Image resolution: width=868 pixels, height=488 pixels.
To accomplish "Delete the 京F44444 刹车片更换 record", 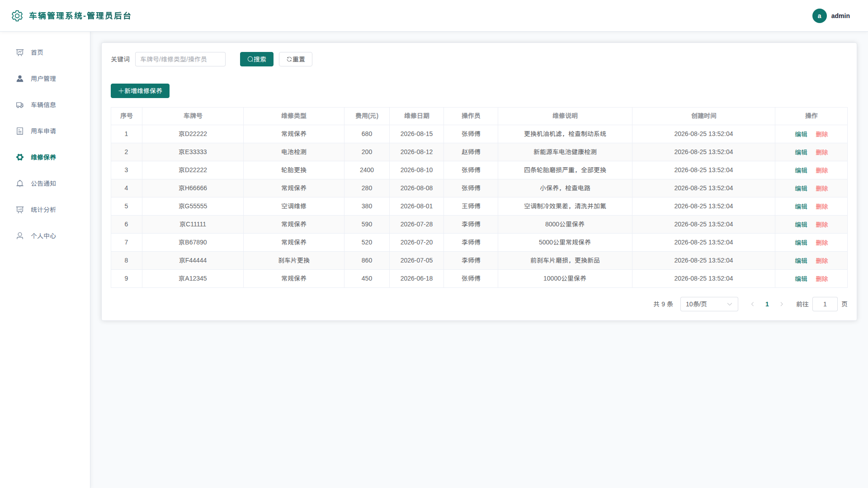I will click(822, 261).
